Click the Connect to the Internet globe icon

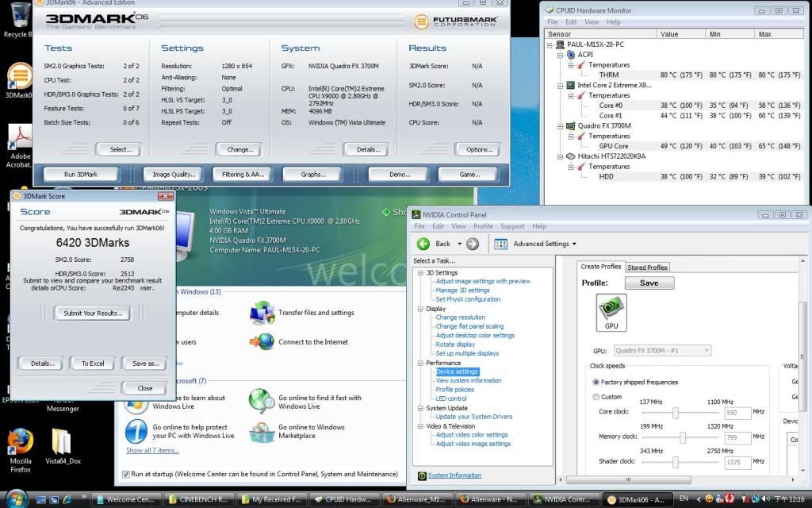click(x=262, y=341)
